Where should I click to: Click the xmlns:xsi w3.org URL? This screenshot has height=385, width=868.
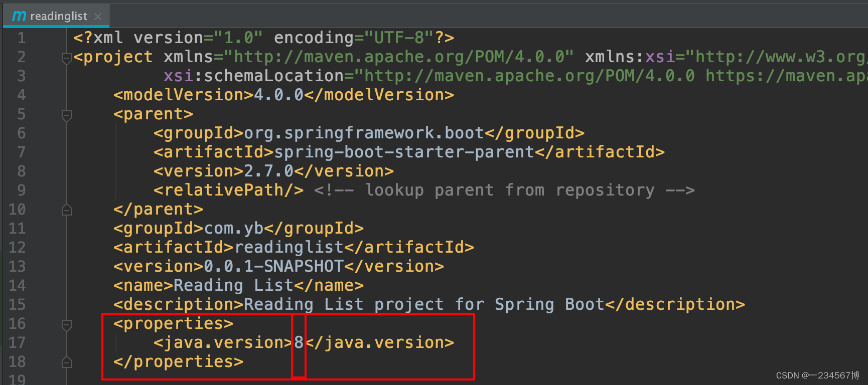(x=777, y=57)
